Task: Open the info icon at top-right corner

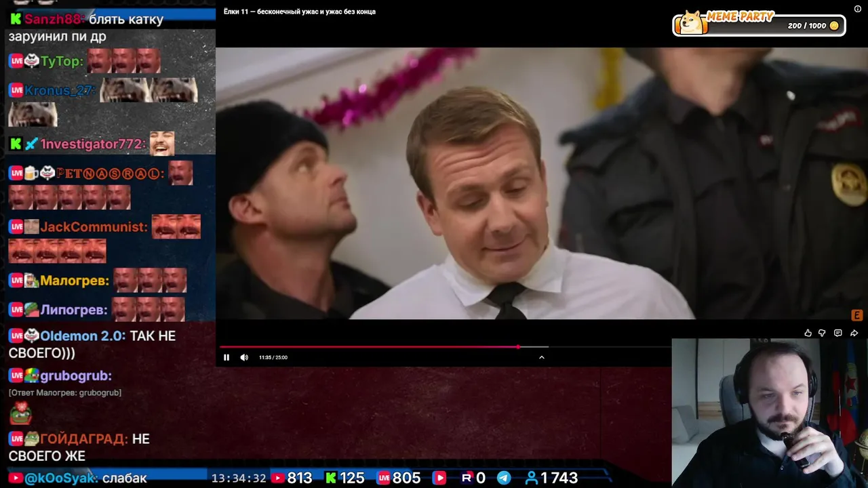Action: click(x=857, y=9)
